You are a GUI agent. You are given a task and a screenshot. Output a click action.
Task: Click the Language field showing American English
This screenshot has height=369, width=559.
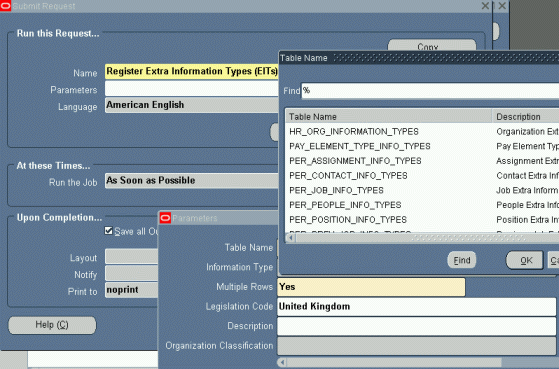(191, 105)
